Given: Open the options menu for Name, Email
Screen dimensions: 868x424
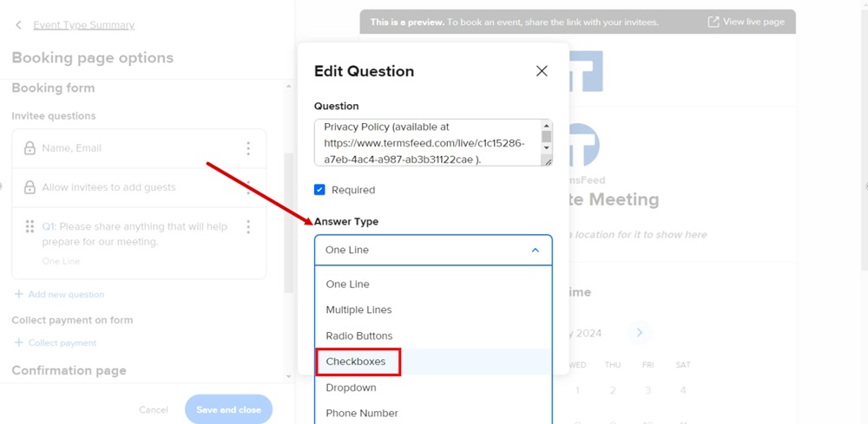Looking at the screenshot, I should coord(248,148).
